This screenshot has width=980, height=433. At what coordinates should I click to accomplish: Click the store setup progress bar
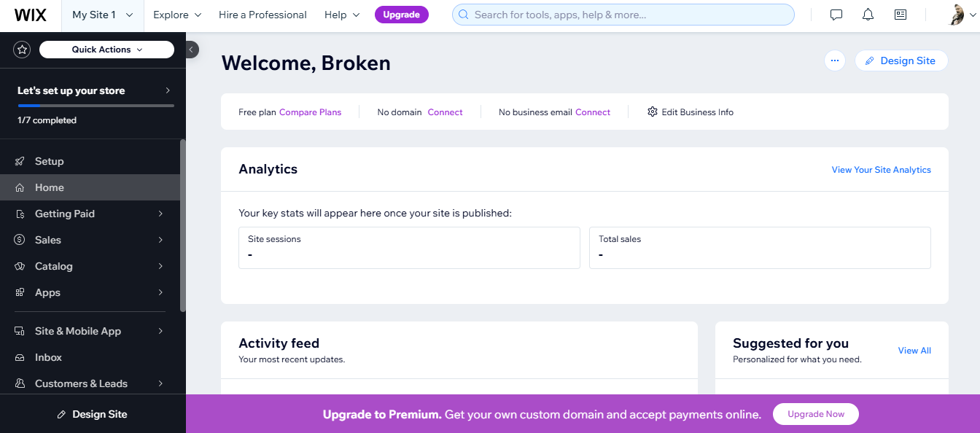(96, 106)
